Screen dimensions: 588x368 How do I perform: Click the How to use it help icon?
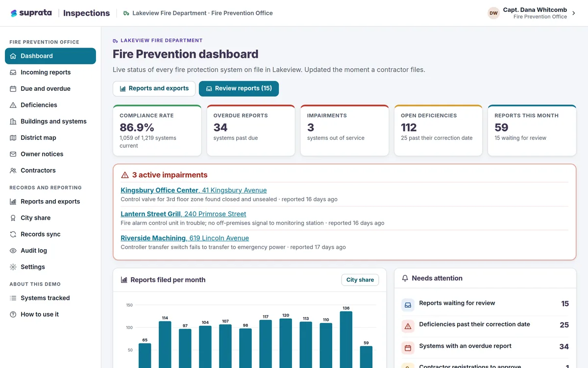point(13,315)
